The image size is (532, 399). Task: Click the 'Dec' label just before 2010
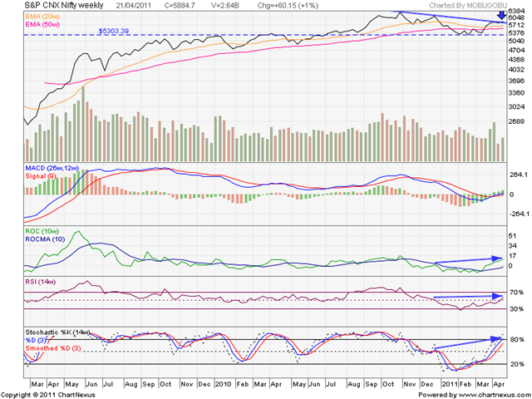[x=204, y=384]
